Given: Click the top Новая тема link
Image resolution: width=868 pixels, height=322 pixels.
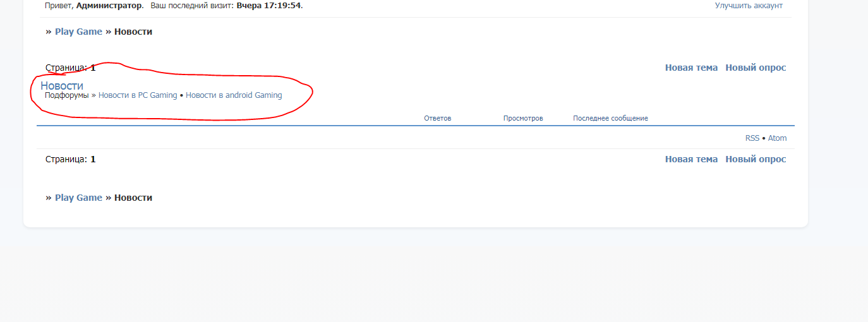Looking at the screenshot, I should click(691, 68).
